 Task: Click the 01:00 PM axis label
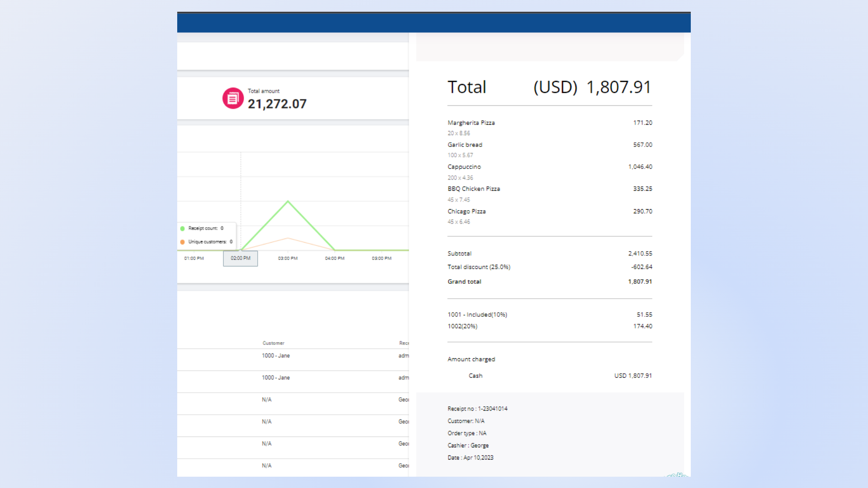194,258
